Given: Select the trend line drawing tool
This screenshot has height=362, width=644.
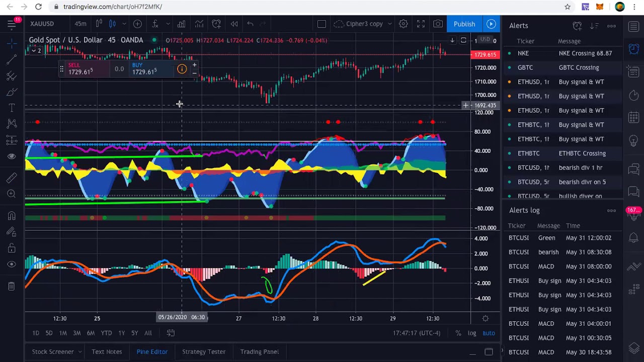Looking at the screenshot, I should 12,60.
